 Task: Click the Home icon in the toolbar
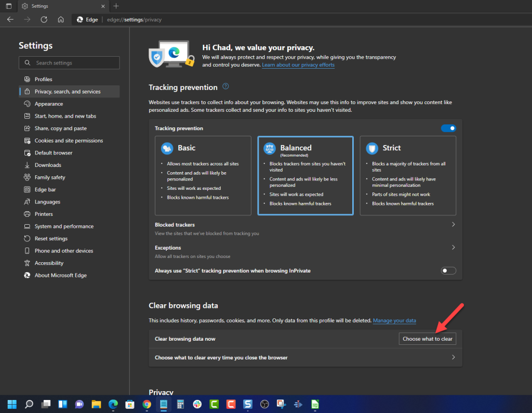click(61, 19)
